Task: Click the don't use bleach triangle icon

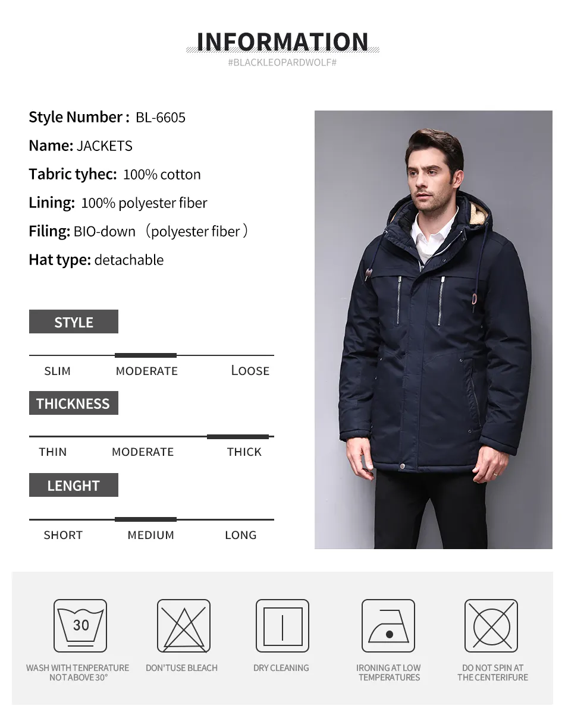Action: click(184, 626)
